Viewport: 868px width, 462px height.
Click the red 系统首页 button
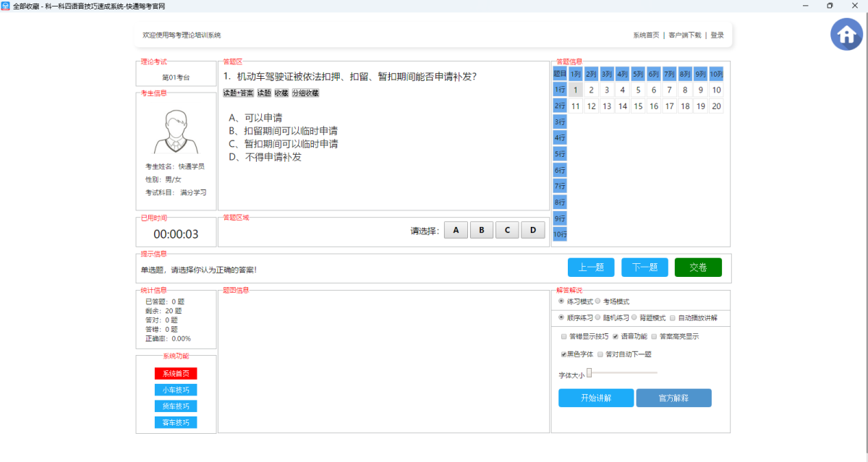point(176,374)
